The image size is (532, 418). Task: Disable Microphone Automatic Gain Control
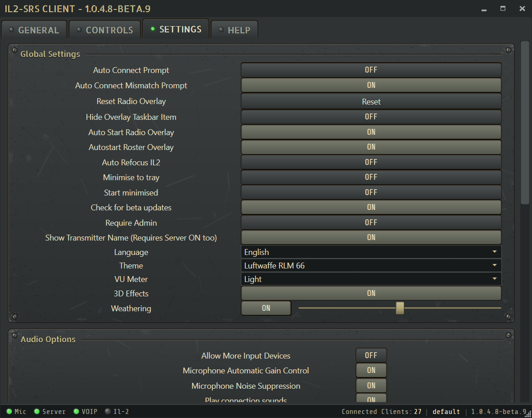coord(371,370)
